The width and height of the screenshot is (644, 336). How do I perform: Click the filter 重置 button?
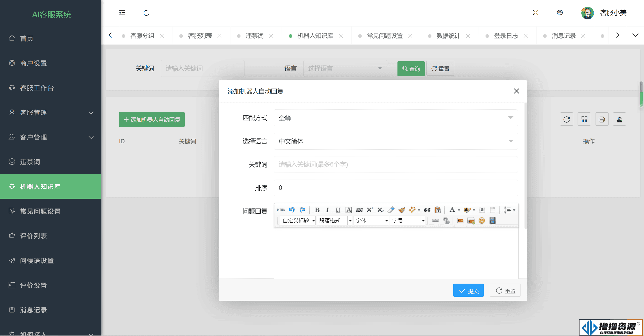[440, 69]
